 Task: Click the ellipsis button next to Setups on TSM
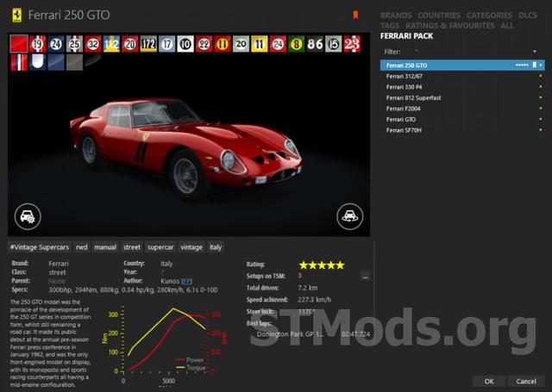pyautogui.click(x=366, y=277)
